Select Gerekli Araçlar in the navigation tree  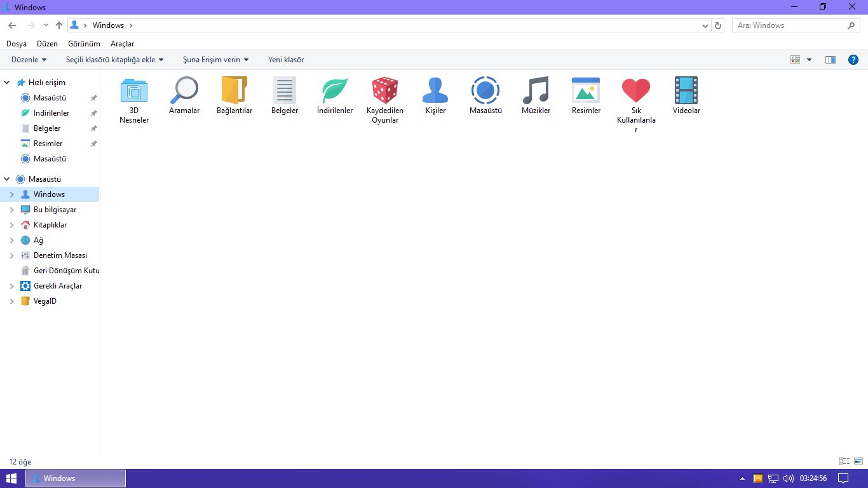(58, 286)
